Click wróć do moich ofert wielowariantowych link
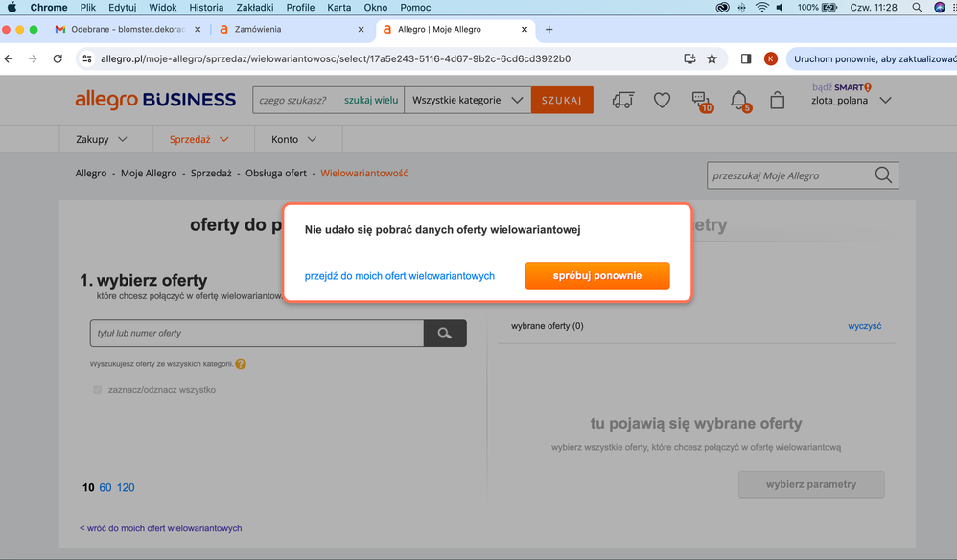 coord(160,528)
